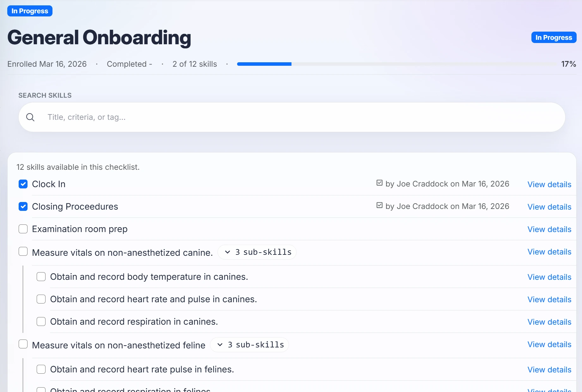This screenshot has height=392, width=582.
Task: View details for Examination room prep
Action: pyautogui.click(x=549, y=229)
